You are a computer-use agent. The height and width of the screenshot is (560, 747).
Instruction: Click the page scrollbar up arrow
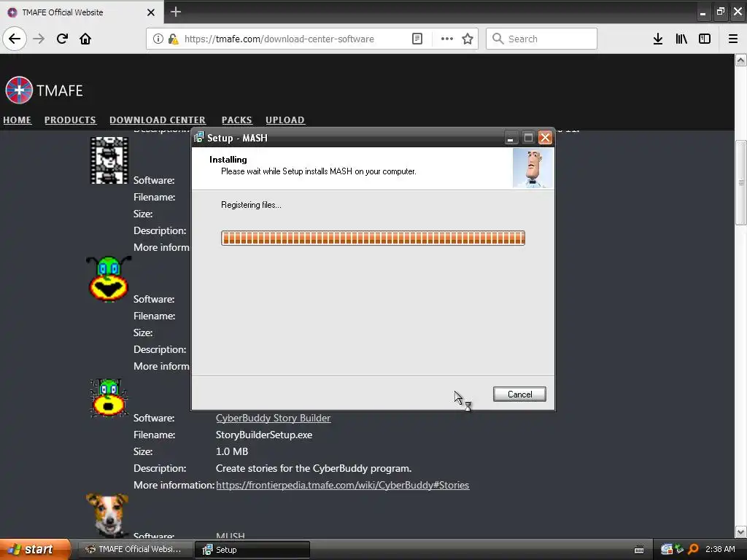[x=741, y=61]
